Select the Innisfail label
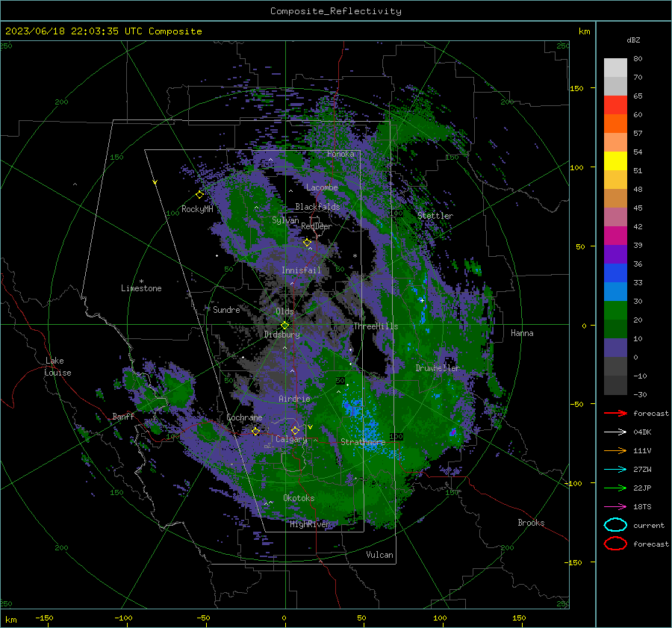The width and height of the screenshot is (672, 628). (x=301, y=270)
